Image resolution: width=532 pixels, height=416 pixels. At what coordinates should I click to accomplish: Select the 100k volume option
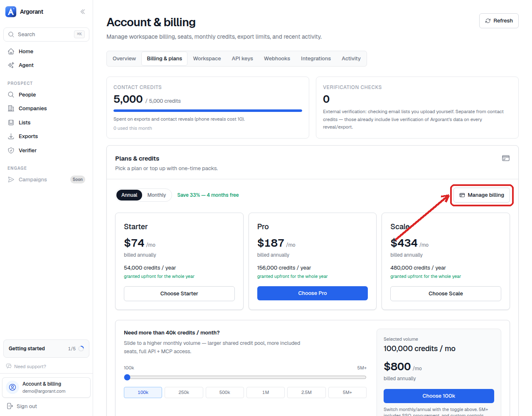[x=143, y=392]
